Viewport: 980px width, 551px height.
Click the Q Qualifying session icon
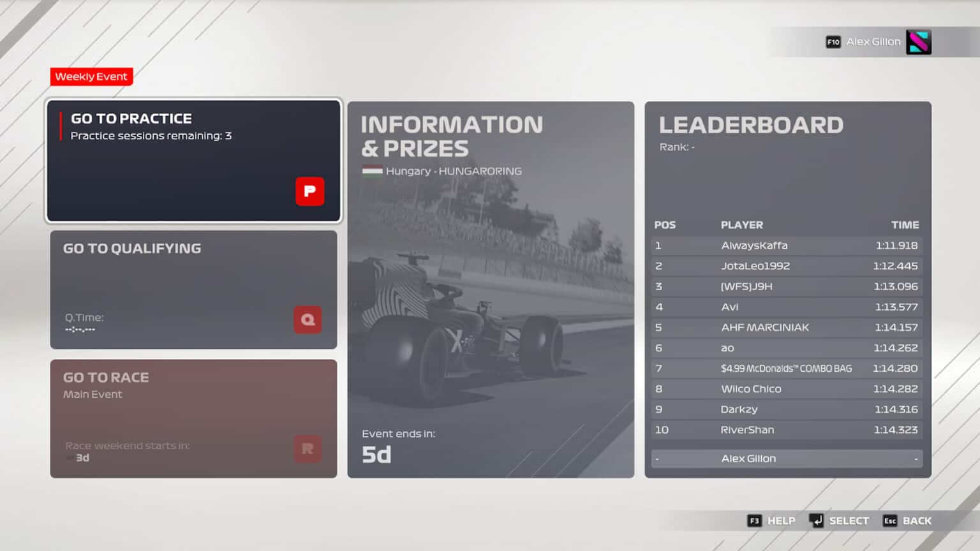click(308, 320)
